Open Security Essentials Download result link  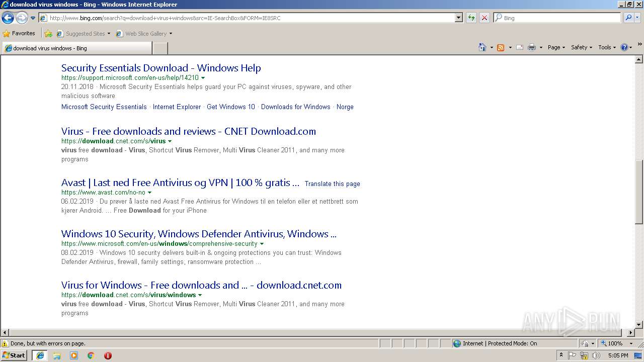[161, 68]
